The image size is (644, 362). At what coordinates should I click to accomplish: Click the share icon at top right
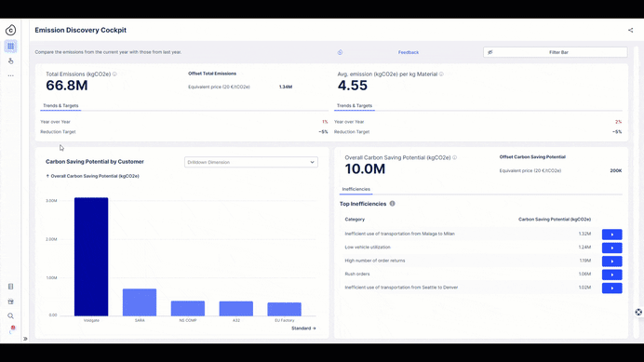click(x=630, y=30)
